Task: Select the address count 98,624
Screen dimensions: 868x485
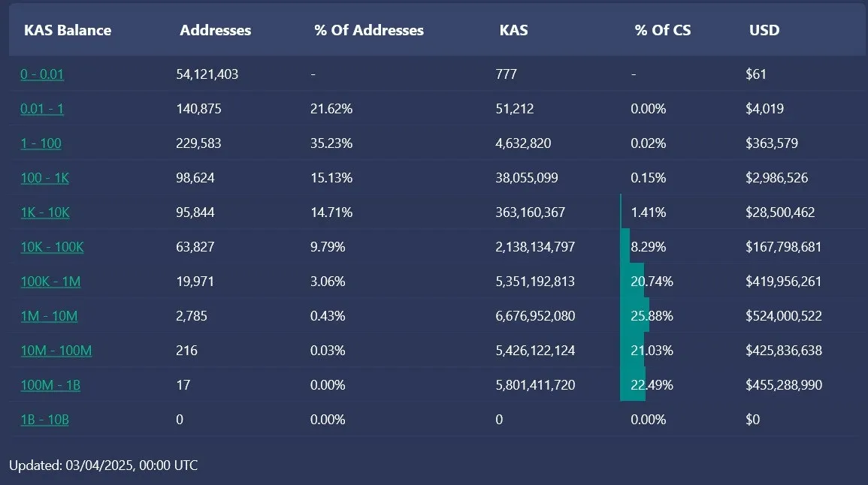Action: coord(195,178)
